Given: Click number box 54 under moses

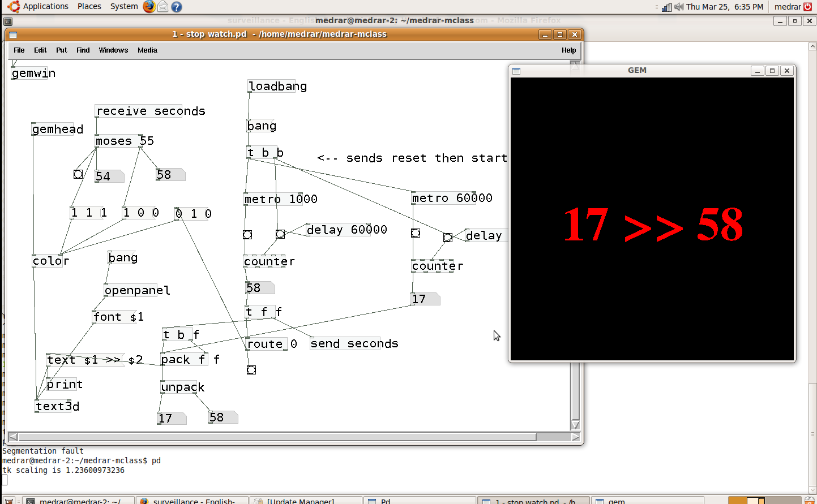Looking at the screenshot, I should 109,176.
